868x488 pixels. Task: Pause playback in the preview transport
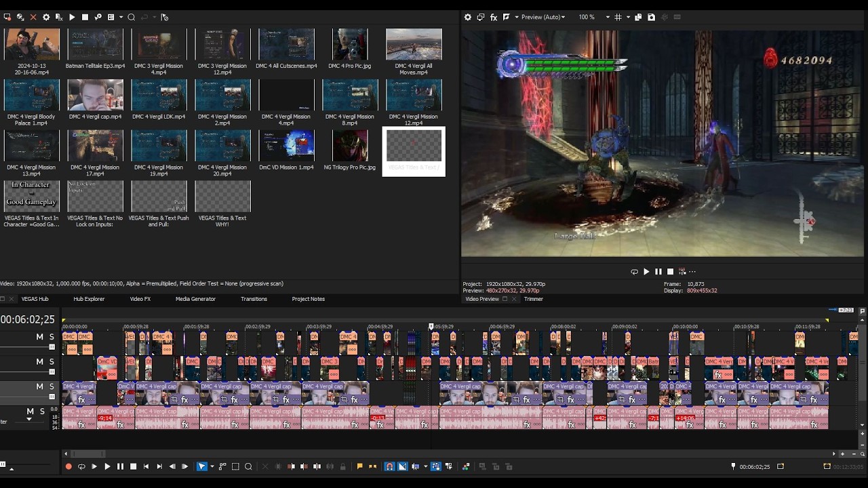point(658,272)
